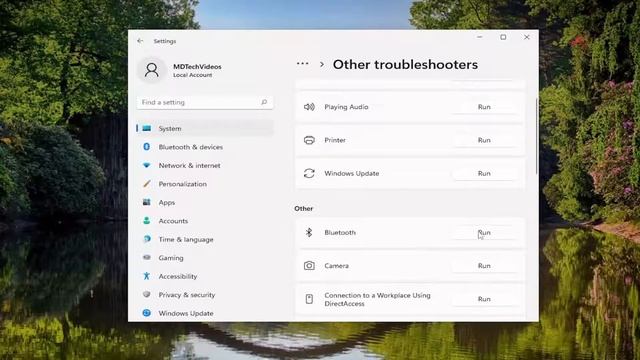The image size is (640, 360).
Task: Select the System icon in sidebar
Action: [147, 128]
